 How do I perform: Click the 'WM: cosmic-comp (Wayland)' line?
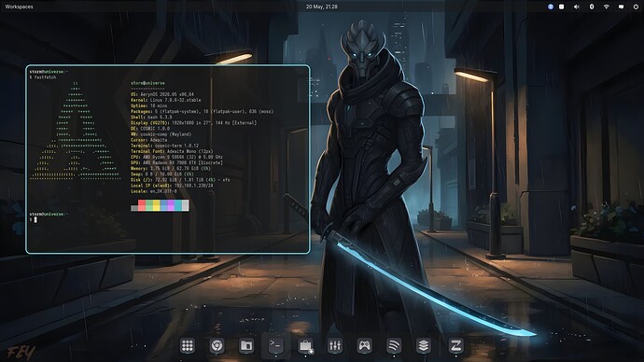click(161, 134)
